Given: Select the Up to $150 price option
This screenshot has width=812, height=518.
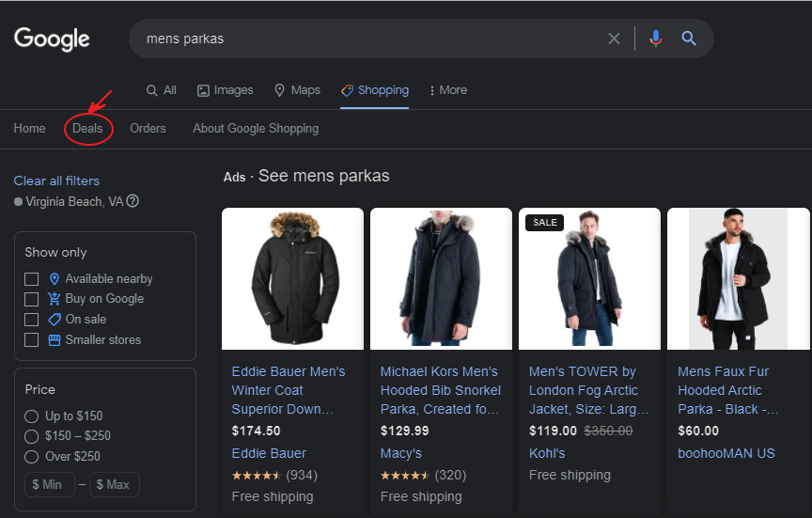Looking at the screenshot, I should point(32,416).
